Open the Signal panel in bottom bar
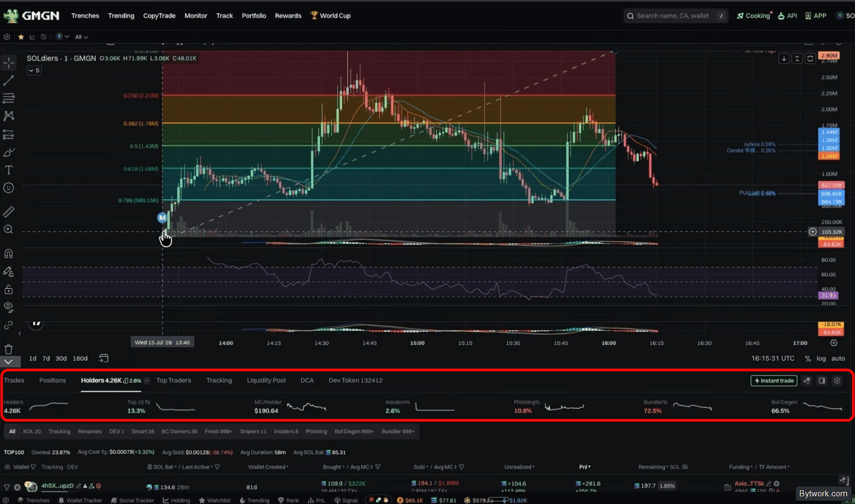The height and width of the screenshot is (504, 855). pyautogui.click(x=346, y=500)
